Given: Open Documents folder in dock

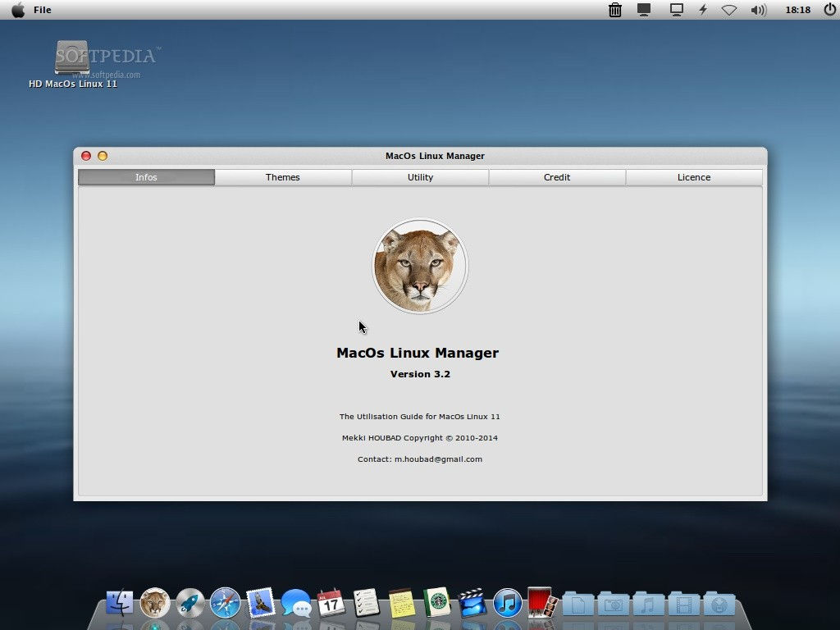Looking at the screenshot, I should click(x=578, y=605).
